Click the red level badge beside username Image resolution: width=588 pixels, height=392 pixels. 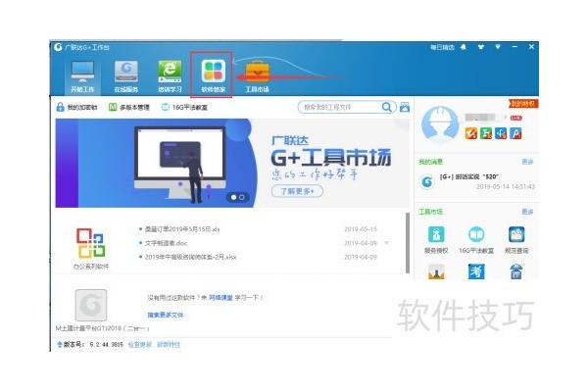[516, 119]
